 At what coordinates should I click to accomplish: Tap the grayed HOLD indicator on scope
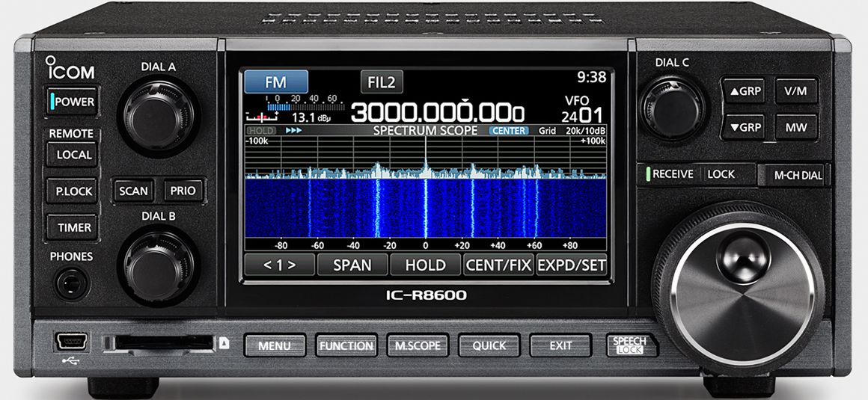click(x=260, y=131)
